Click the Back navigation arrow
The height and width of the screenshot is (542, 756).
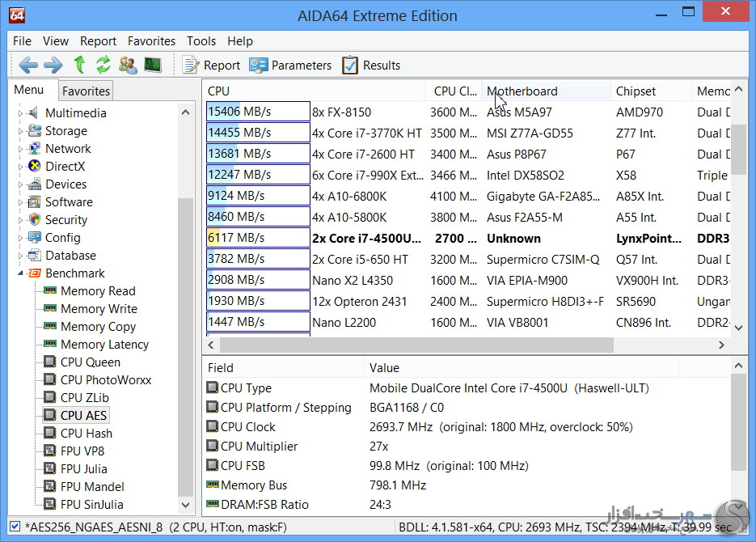tap(27, 65)
